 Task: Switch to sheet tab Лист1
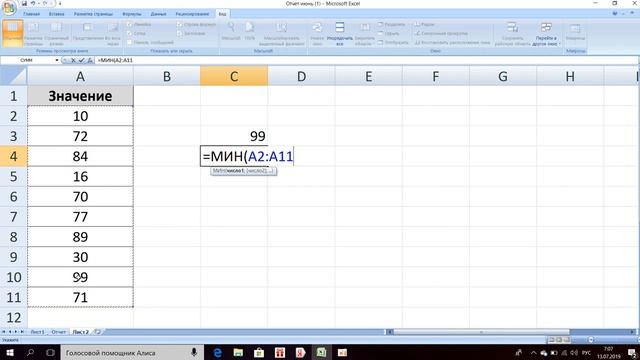pyautogui.click(x=37, y=332)
